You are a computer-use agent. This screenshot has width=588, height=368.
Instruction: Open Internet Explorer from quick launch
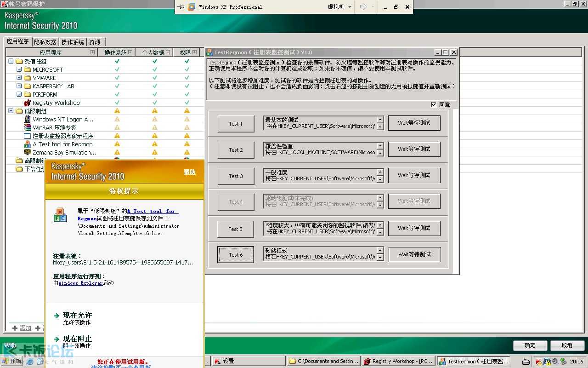tap(30, 362)
